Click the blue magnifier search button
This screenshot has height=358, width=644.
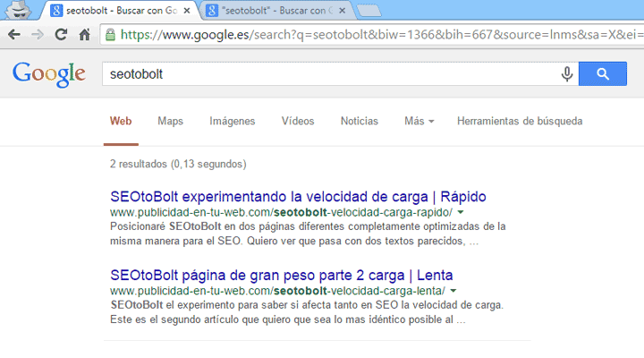[602, 74]
